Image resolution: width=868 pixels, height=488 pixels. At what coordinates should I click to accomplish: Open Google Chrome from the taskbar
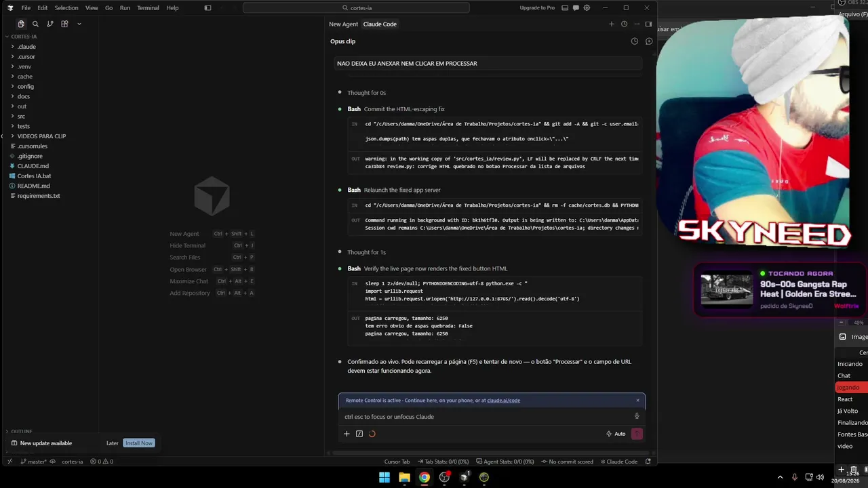point(424,477)
